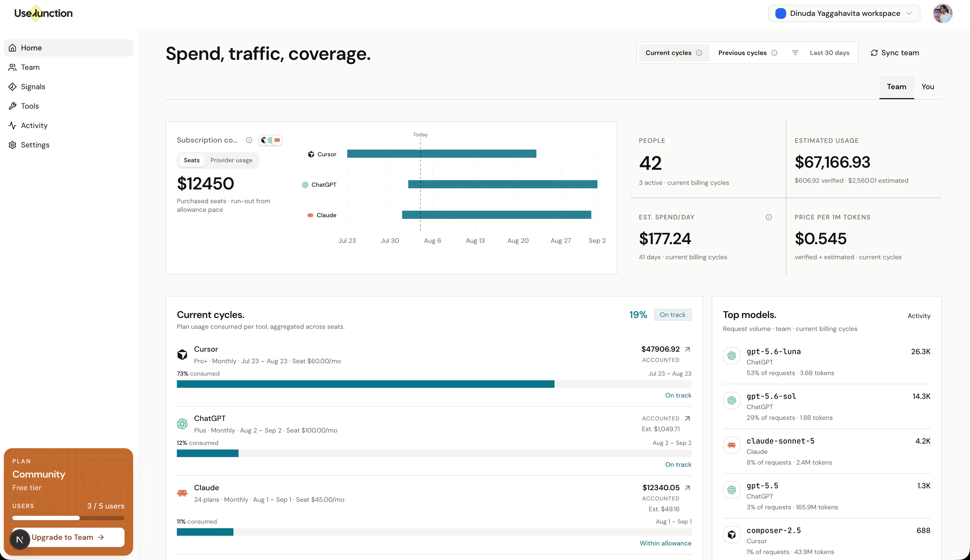Click the Tools wrench icon
Viewport: 970px width, 560px height.
point(13,106)
